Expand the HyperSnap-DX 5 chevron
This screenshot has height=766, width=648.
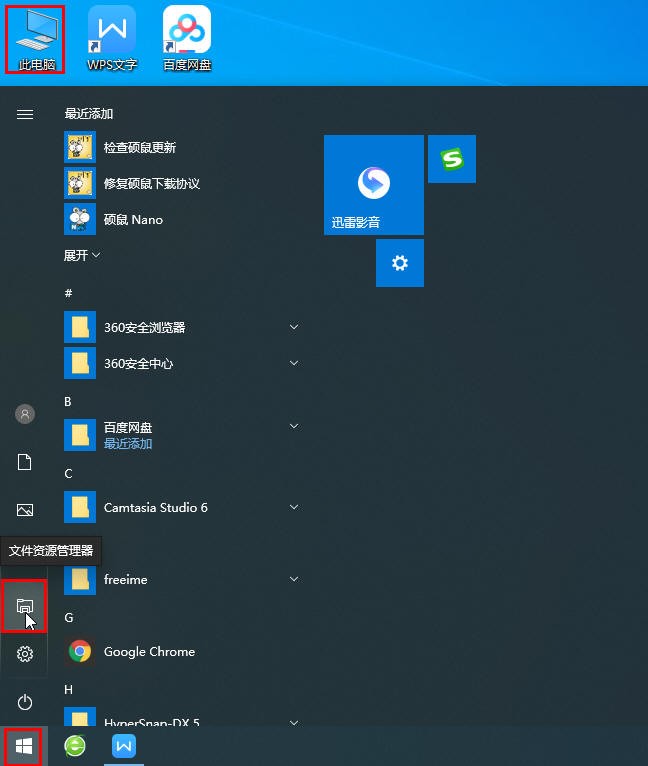[x=294, y=722]
